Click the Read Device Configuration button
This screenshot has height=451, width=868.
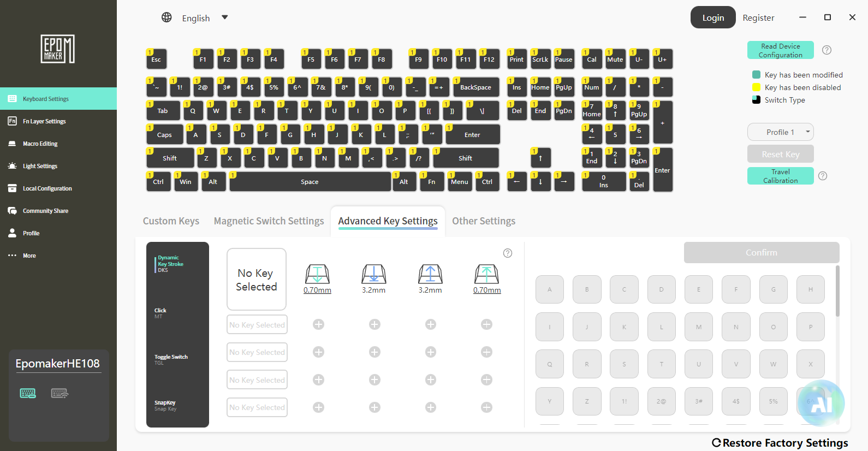pyautogui.click(x=781, y=50)
